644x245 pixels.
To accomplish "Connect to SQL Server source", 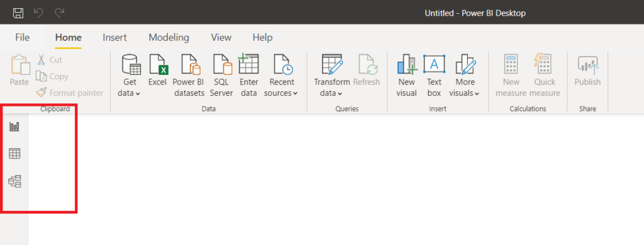I will 221,76.
